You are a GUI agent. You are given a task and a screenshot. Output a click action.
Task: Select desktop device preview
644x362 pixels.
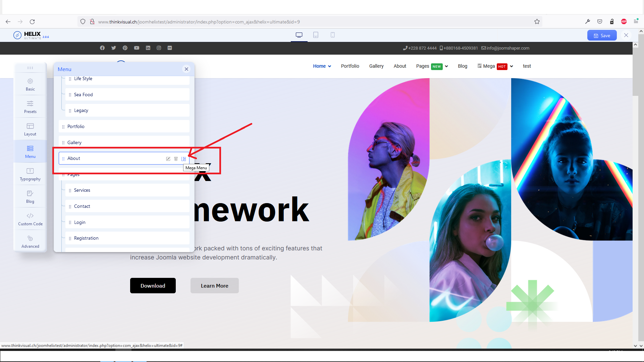coord(299,35)
